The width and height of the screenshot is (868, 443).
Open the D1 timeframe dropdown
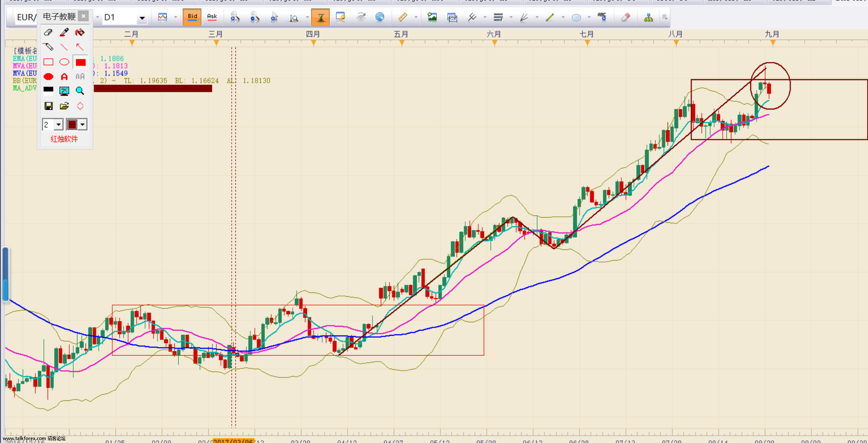142,18
